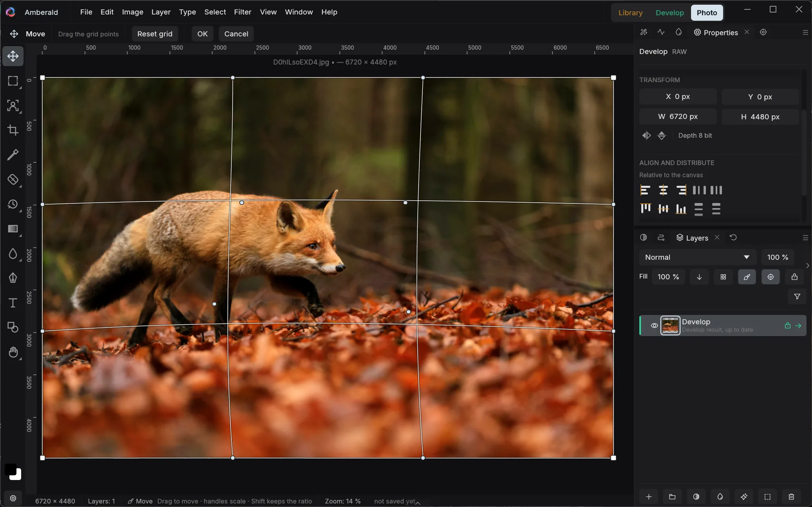Image resolution: width=812 pixels, height=507 pixels.
Task: Select the Move tool in the toolbox
Action: tap(13, 56)
